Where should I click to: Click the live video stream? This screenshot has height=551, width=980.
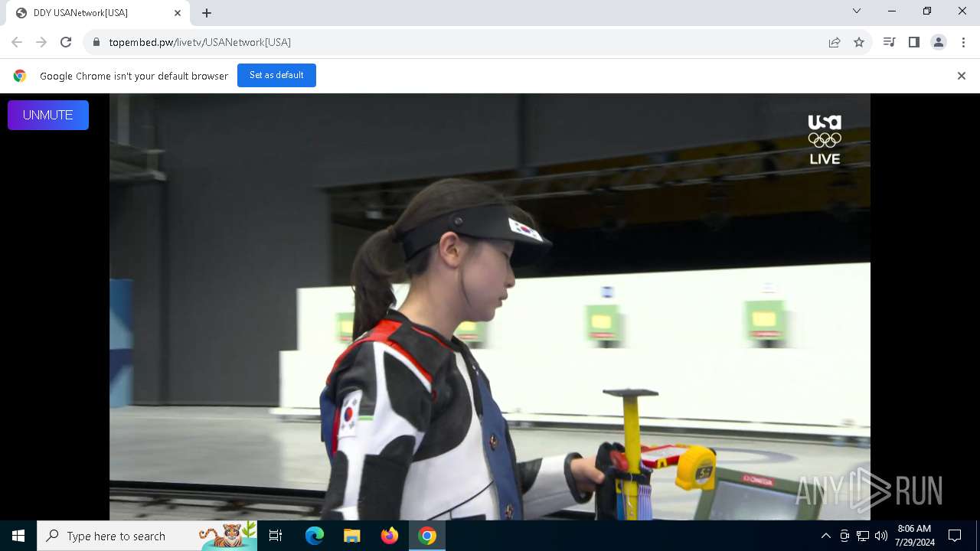[490, 307]
